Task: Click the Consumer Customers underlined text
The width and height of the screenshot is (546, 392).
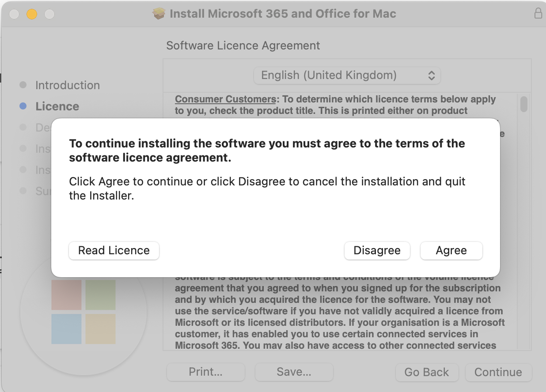Action: pyautogui.click(x=226, y=99)
